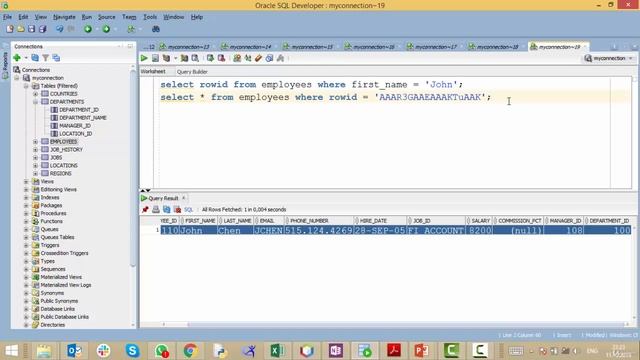Select the Procedures node in tree
Screen dimensions: 640x360
53,213
